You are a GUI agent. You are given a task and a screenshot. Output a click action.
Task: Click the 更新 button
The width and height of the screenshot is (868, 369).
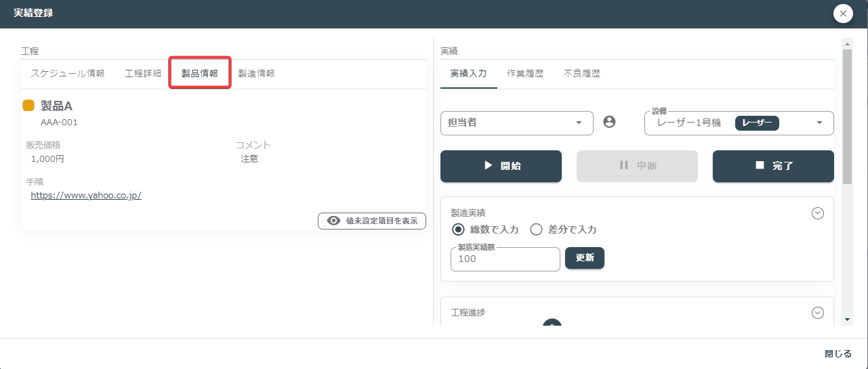coord(585,258)
